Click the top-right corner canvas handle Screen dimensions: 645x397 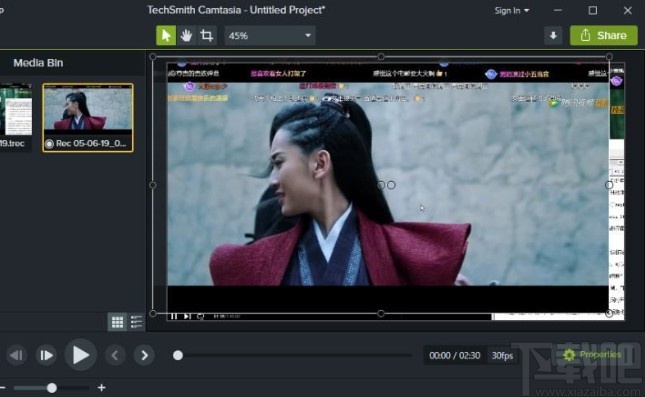(609, 56)
